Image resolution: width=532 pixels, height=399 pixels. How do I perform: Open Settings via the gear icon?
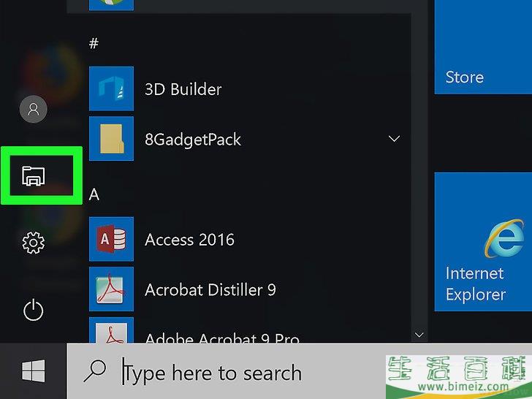tap(34, 243)
